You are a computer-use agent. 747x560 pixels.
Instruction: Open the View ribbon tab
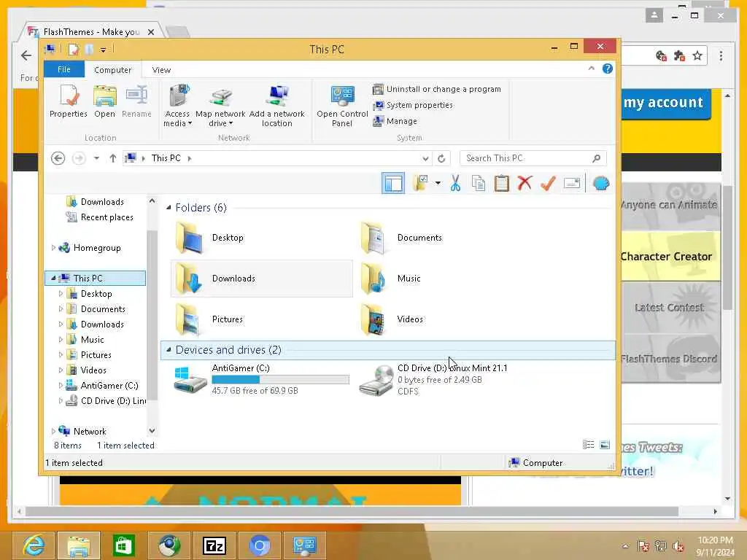click(x=161, y=69)
